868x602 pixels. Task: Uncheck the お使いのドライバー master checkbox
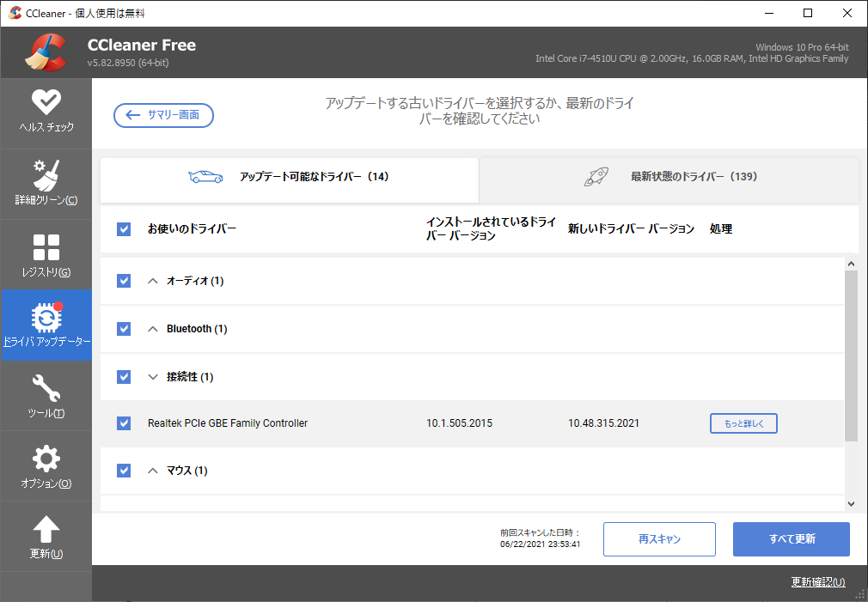click(x=123, y=228)
